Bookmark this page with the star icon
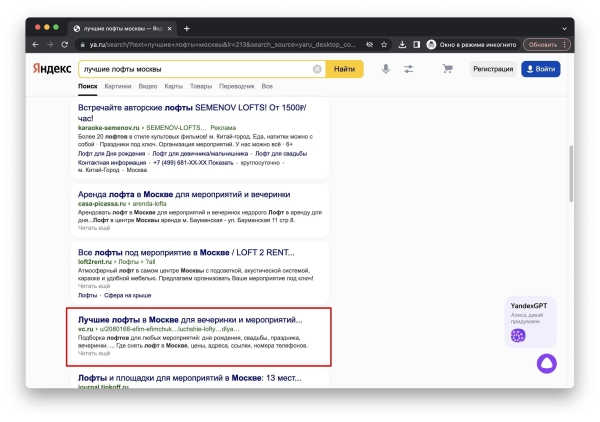600x422 pixels. 384,45
